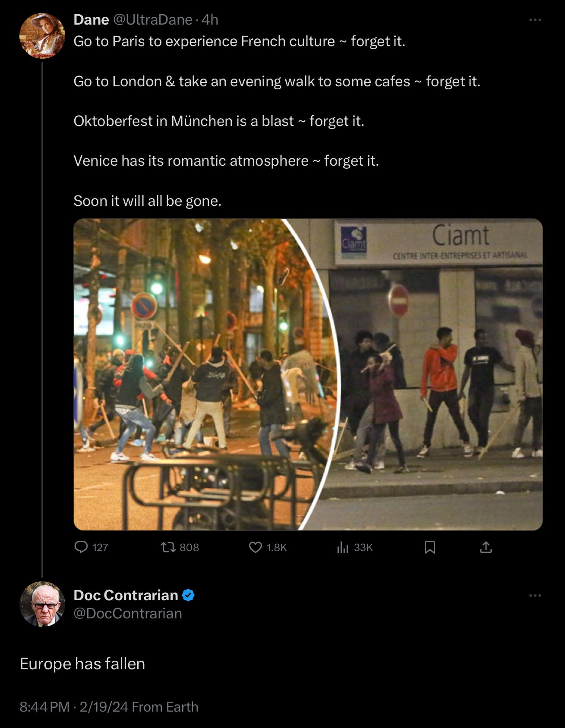565x728 pixels.
Task: Open more options on Dane's tweet
Action: coord(535,20)
